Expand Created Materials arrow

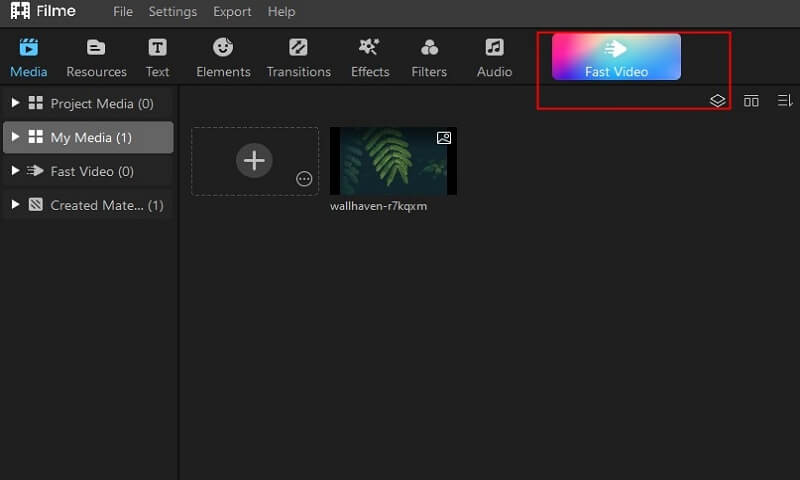[x=15, y=205]
